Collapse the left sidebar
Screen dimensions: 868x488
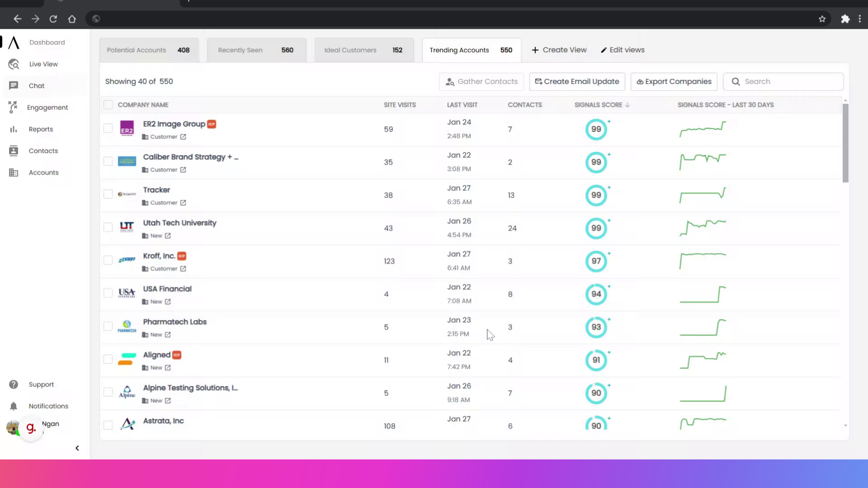77,448
